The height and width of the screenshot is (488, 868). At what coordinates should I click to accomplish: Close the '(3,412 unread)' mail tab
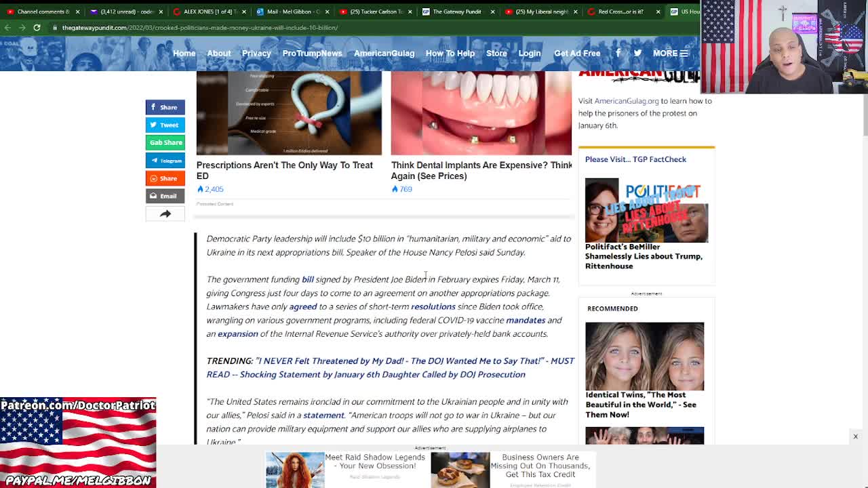[x=161, y=12]
